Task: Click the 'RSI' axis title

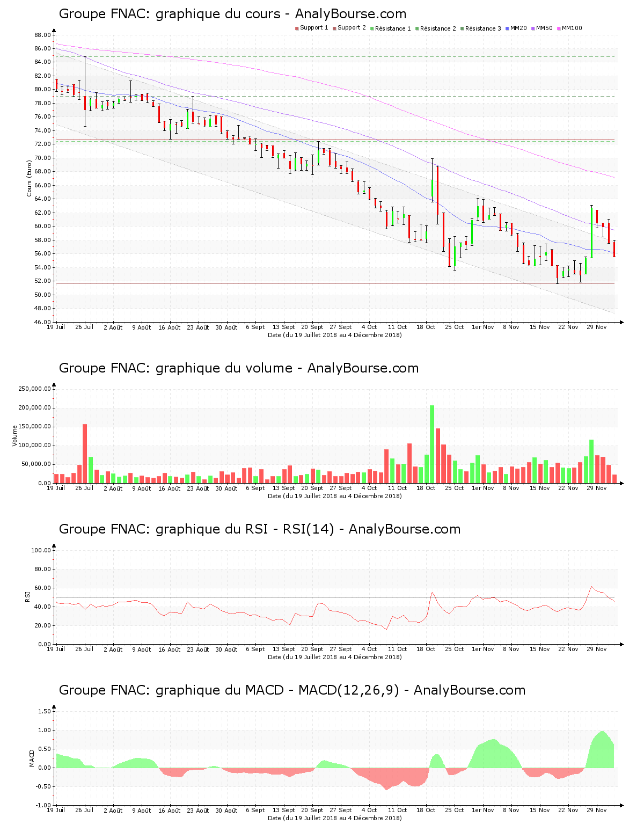Action: 27,596
